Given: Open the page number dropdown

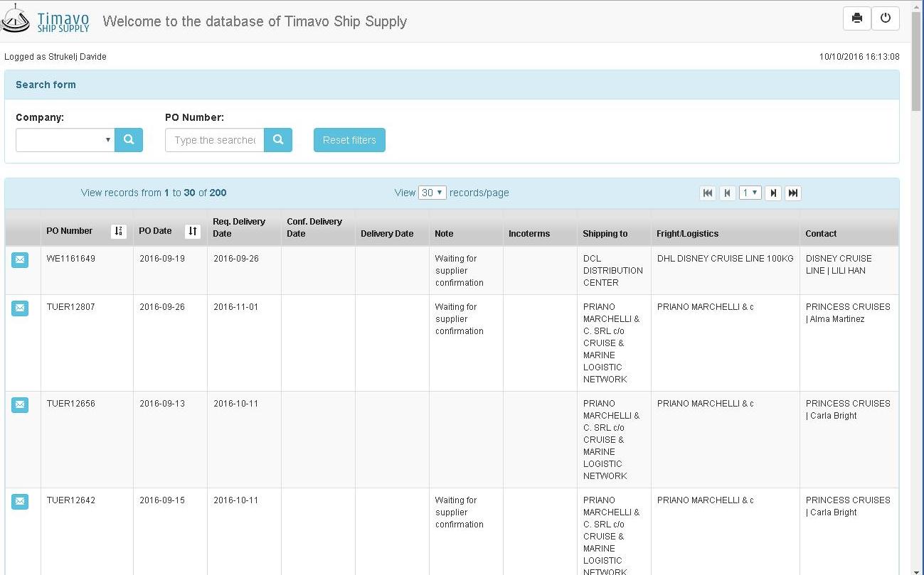Looking at the screenshot, I should (x=750, y=193).
